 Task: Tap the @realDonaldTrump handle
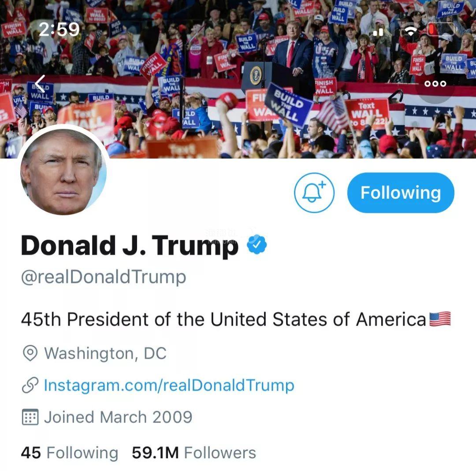pyautogui.click(x=104, y=277)
